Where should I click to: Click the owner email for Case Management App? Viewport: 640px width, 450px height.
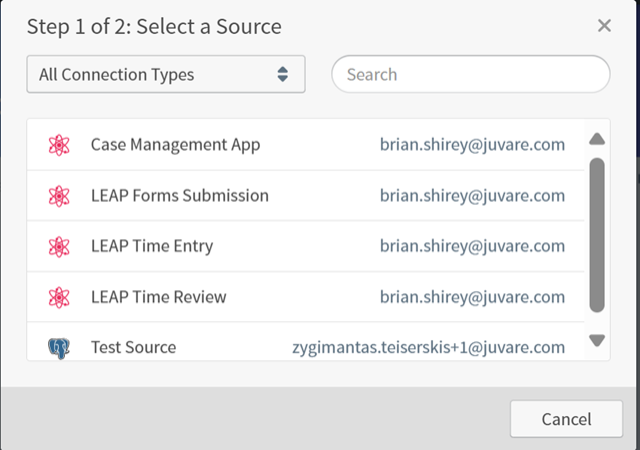(472, 145)
